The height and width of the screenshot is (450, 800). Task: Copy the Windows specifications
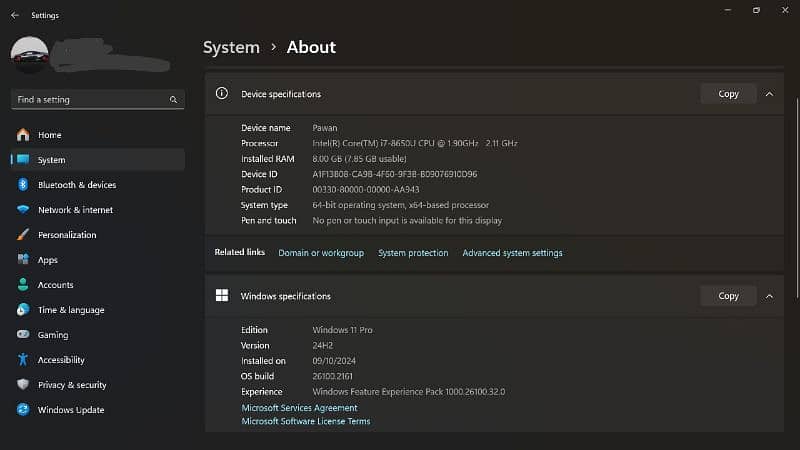coord(728,296)
